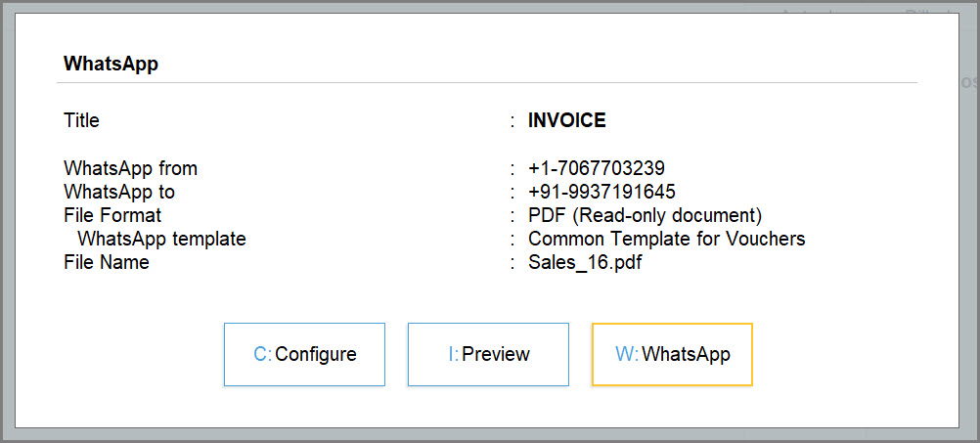Click the WhatsApp from number +1-7067703239
Viewport: 980px width, 443px height.
tap(597, 168)
